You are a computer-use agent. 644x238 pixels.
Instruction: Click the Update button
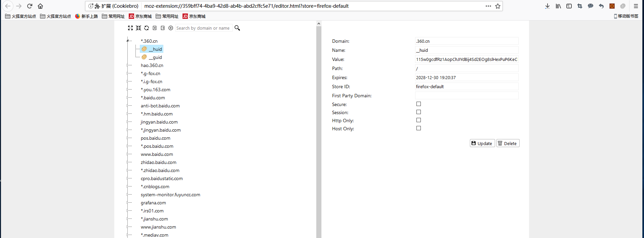click(482, 143)
